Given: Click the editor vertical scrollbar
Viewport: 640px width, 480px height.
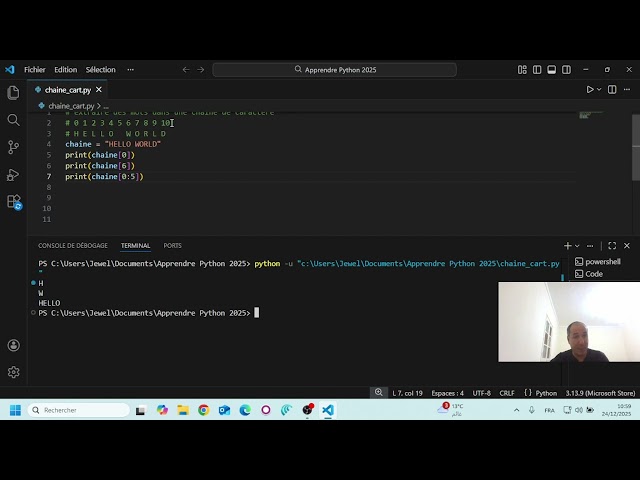Looking at the screenshot, I should pos(636,147).
